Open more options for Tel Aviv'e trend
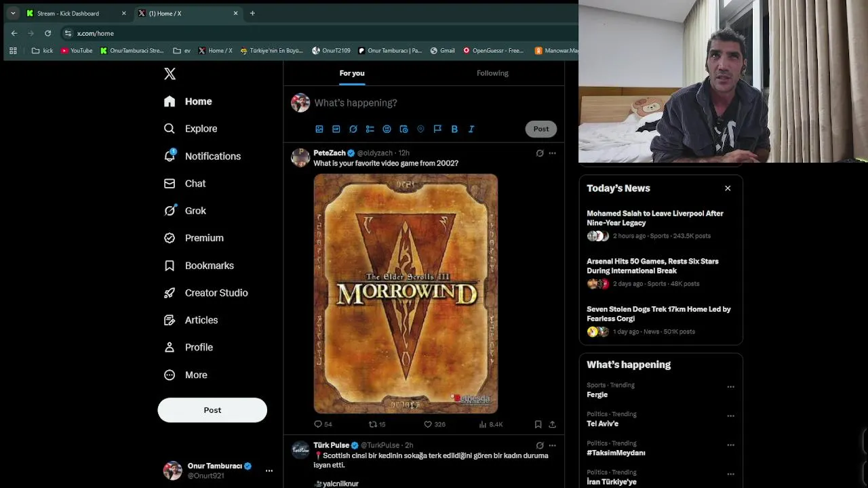This screenshot has width=868, height=488. [730, 416]
